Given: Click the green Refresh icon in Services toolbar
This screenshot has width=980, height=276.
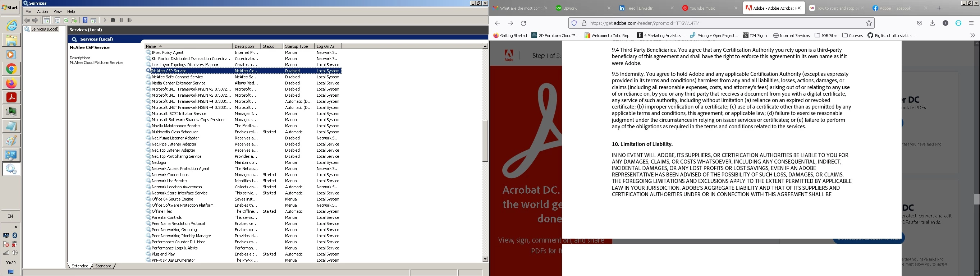Looking at the screenshot, I should 66,20.
